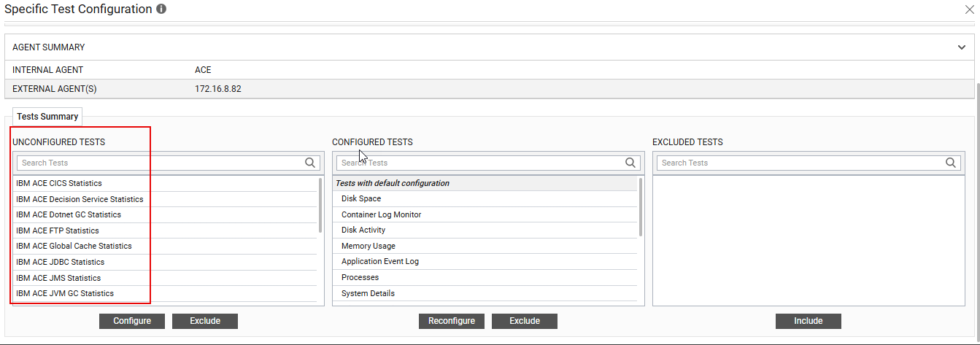Select Disk Space in configured tests
Viewport: 980px width, 345px height.
[x=361, y=198]
